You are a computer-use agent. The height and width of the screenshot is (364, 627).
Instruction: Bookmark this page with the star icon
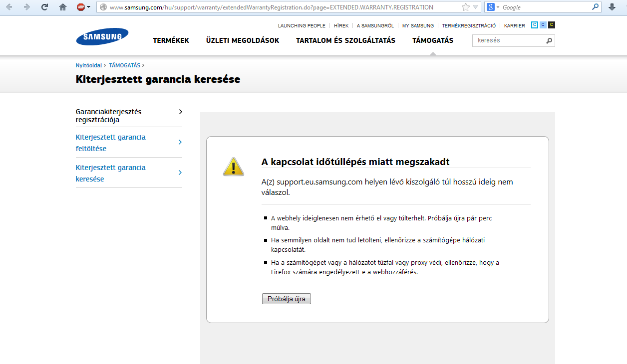coord(466,7)
